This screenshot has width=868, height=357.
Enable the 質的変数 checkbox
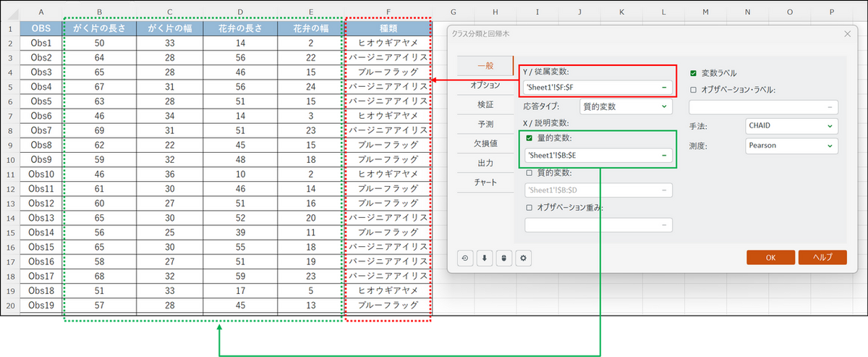click(530, 173)
